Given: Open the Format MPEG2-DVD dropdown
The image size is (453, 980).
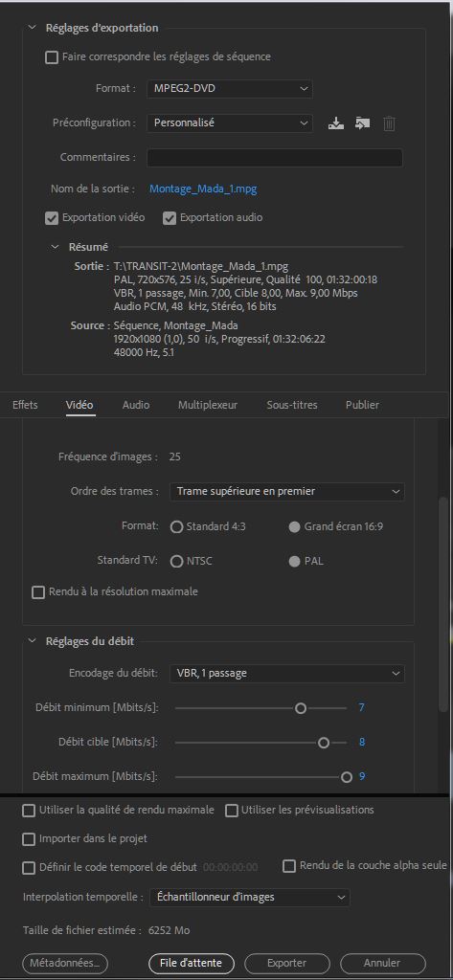Looking at the screenshot, I should [230, 89].
